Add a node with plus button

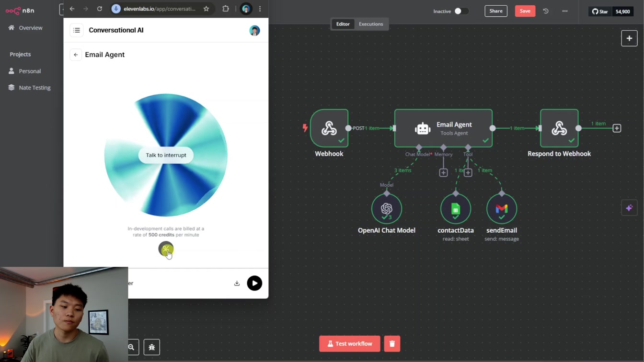pyautogui.click(x=629, y=38)
